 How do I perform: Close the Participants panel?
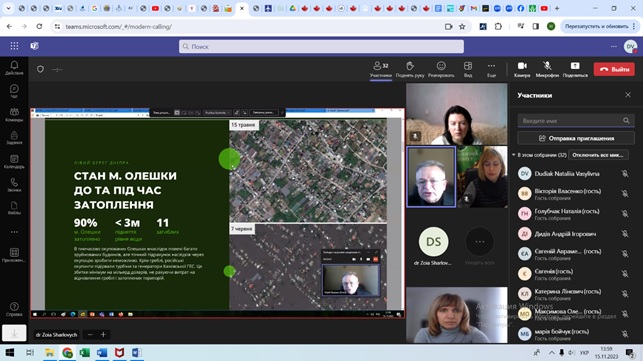point(628,95)
